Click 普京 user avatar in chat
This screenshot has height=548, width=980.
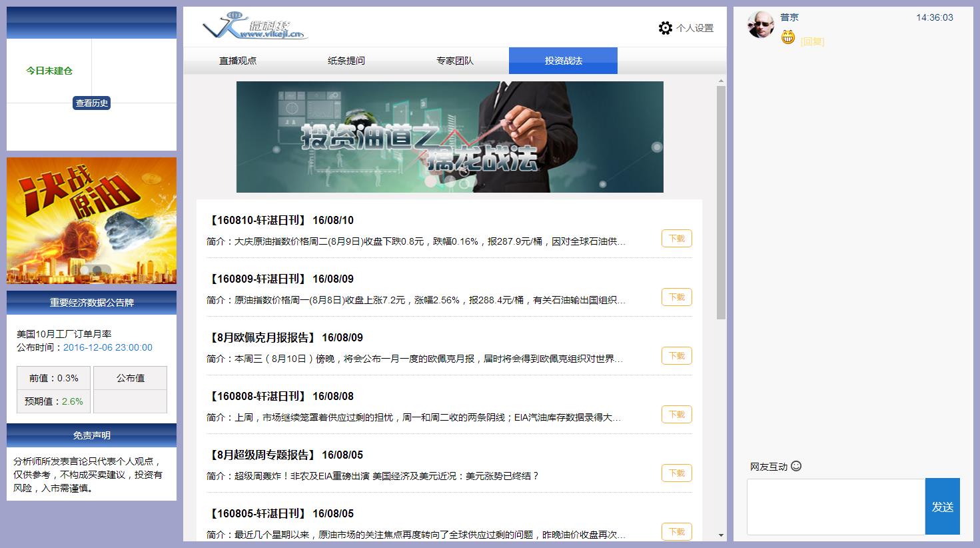(x=760, y=25)
